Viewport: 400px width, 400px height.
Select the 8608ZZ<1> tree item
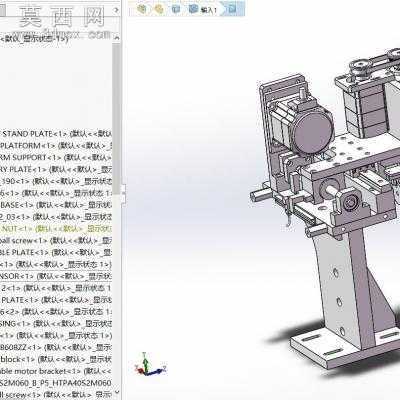point(56,347)
